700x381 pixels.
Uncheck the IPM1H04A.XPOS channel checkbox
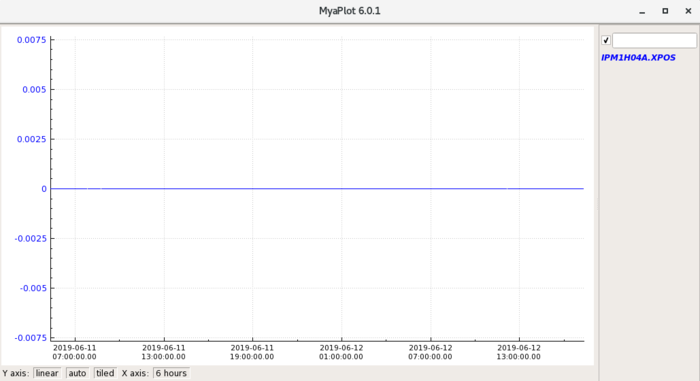point(606,40)
